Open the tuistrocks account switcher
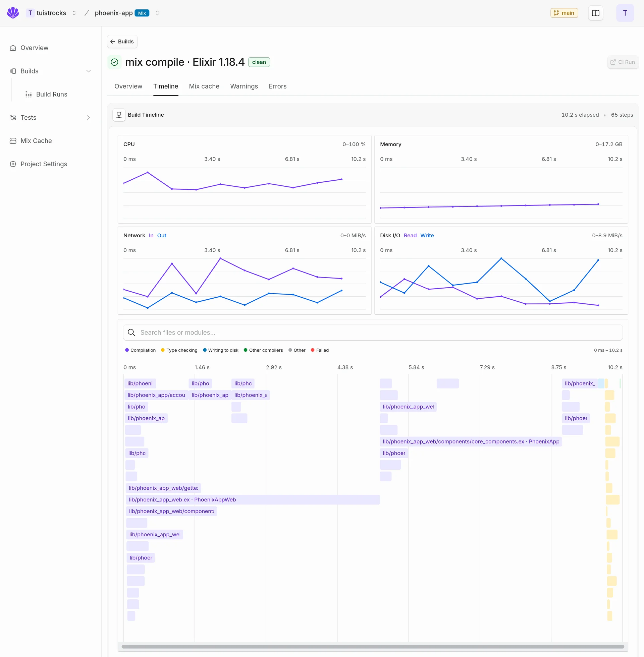644x657 pixels. (x=74, y=13)
